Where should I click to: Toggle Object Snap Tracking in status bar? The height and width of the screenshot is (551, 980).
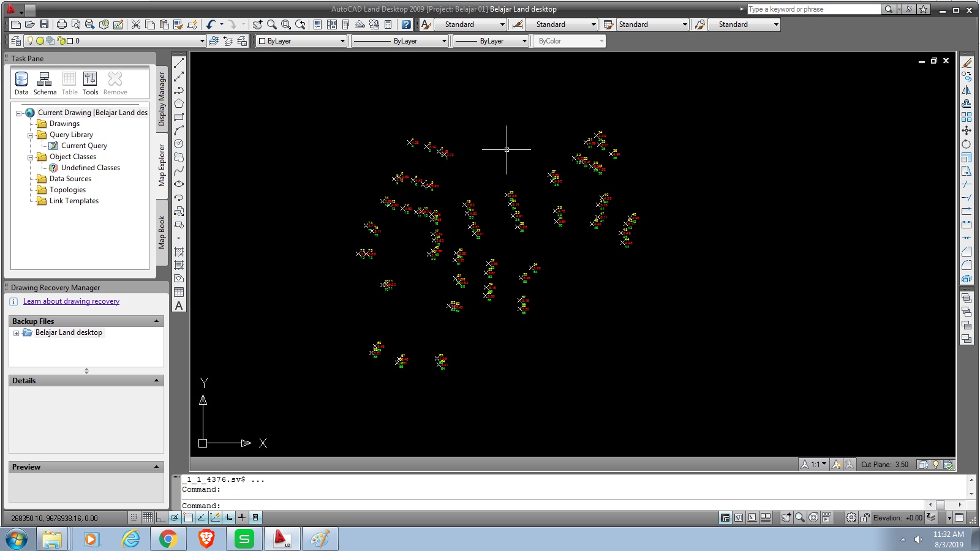point(202,517)
